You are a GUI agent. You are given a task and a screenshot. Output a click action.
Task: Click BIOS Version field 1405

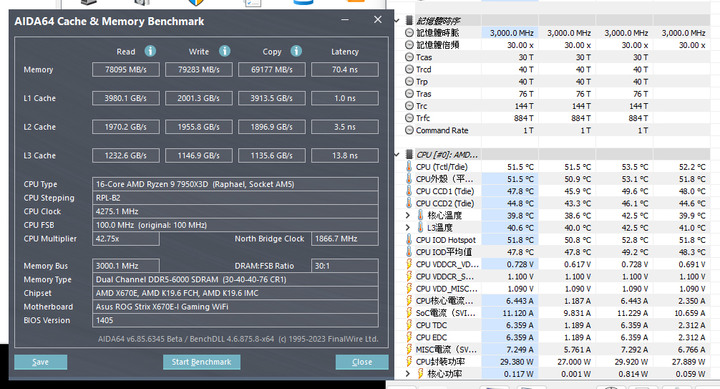[235, 320]
